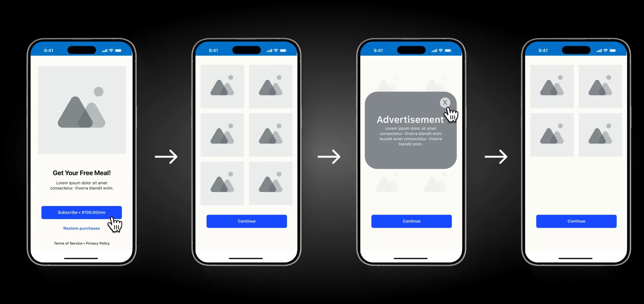The height and width of the screenshot is (304, 644).
Task: Click Continue button on grid screen
Action: [247, 221]
